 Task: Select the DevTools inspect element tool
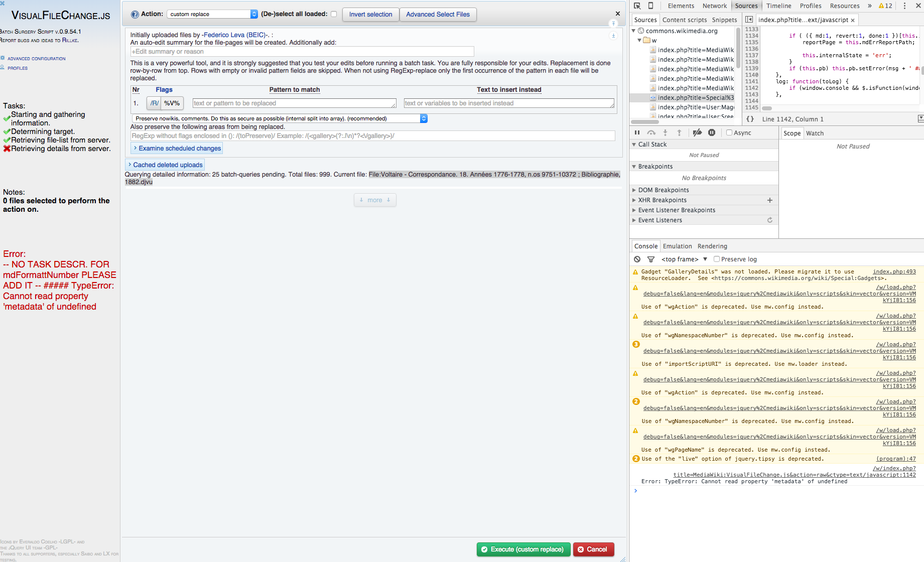coord(637,6)
